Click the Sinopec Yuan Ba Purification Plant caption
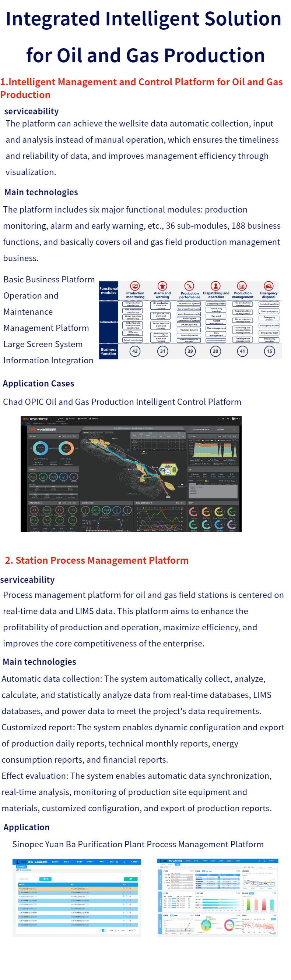The image size is (291, 980). [138, 844]
